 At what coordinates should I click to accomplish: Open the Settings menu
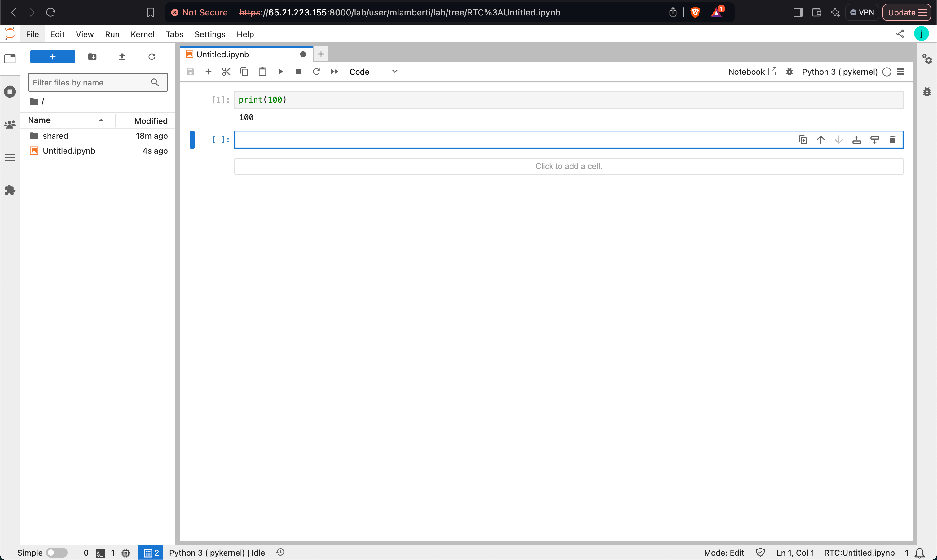point(210,34)
